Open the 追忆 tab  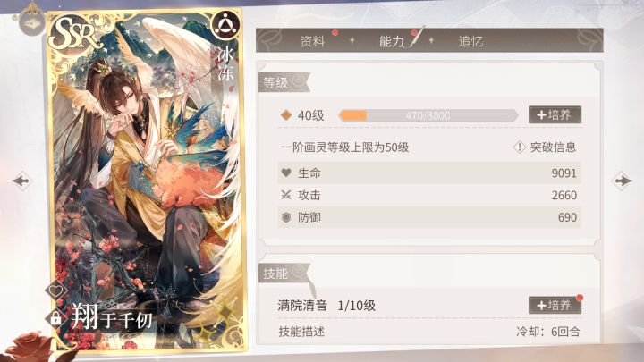pos(470,41)
